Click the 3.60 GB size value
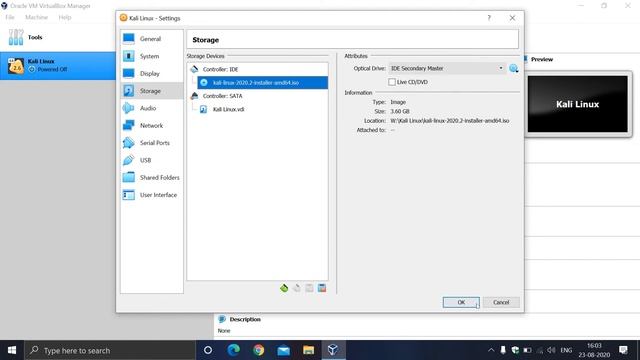The height and width of the screenshot is (360, 640). point(400,111)
